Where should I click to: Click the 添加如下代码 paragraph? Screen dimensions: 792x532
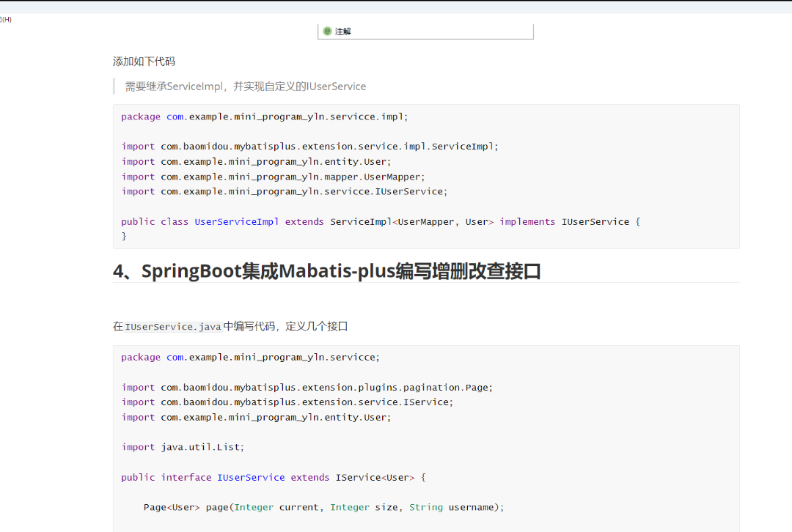tap(144, 62)
